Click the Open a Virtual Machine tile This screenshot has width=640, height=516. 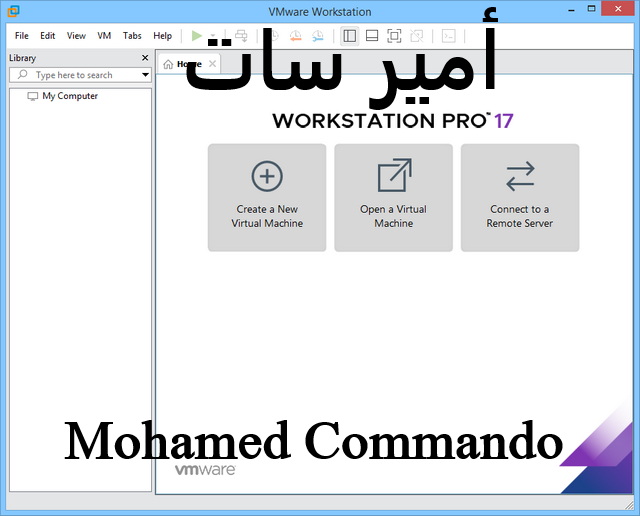point(393,198)
